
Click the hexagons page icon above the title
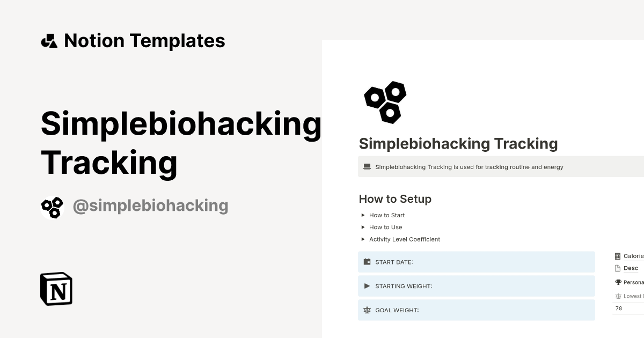tap(384, 102)
